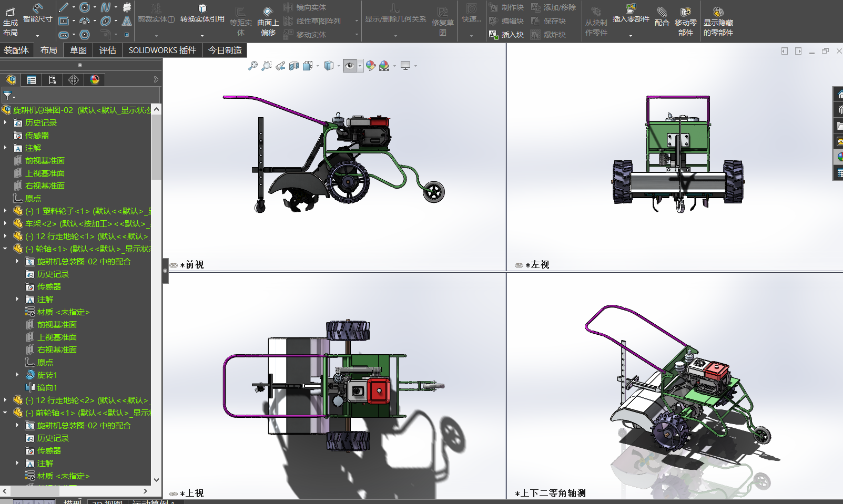Click the Edit Appearance color ball icon
843x504 pixels.
371,66
